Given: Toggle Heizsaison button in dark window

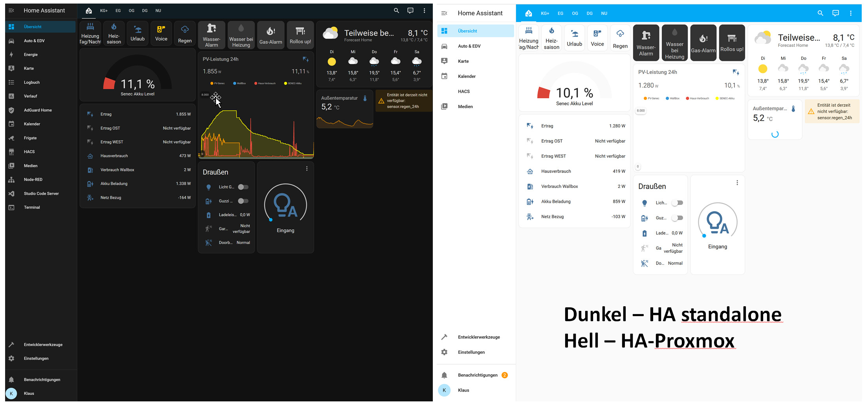Looking at the screenshot, I should pyautogui.click(x=114, y=33).
